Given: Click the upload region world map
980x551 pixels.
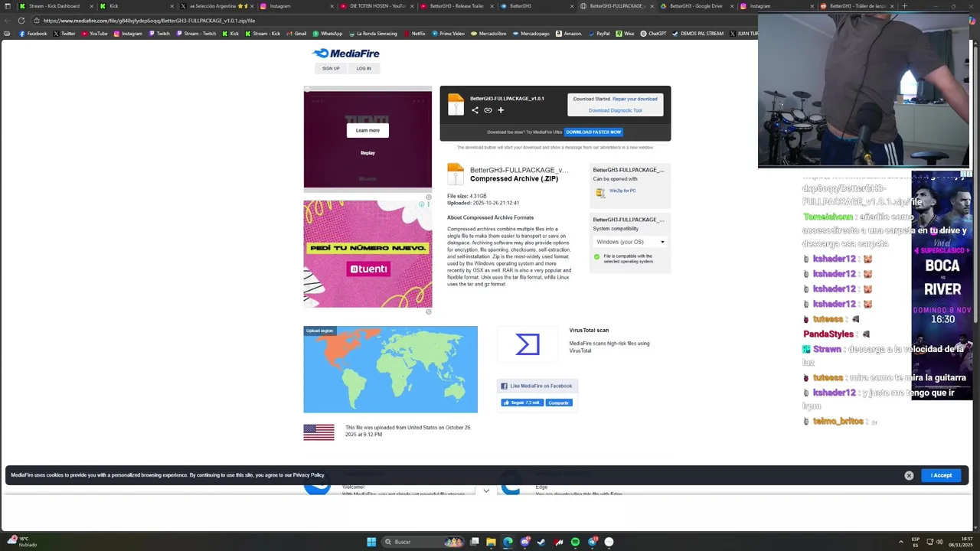Looking at the screenshot, I should tap(390, 370).
